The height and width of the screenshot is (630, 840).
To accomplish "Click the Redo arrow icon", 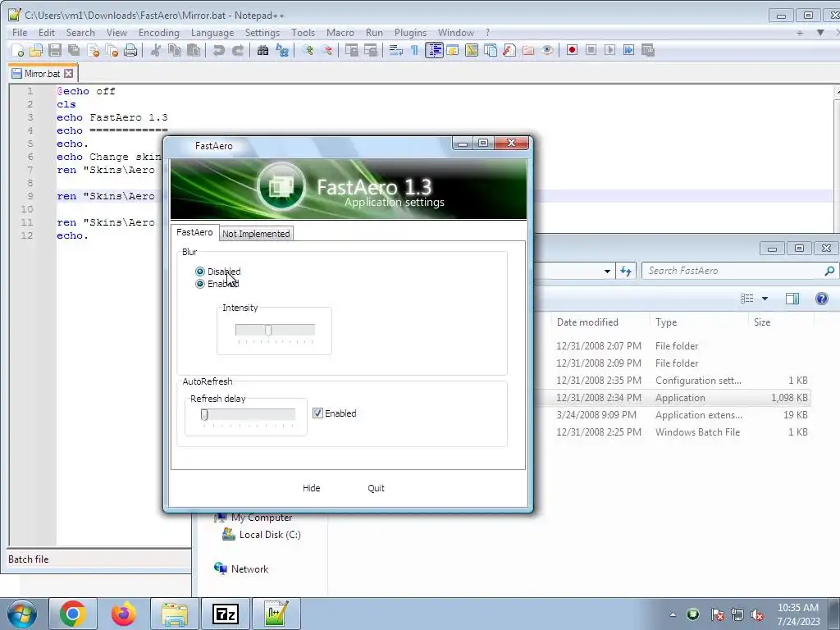I will (x=237, y=50).
